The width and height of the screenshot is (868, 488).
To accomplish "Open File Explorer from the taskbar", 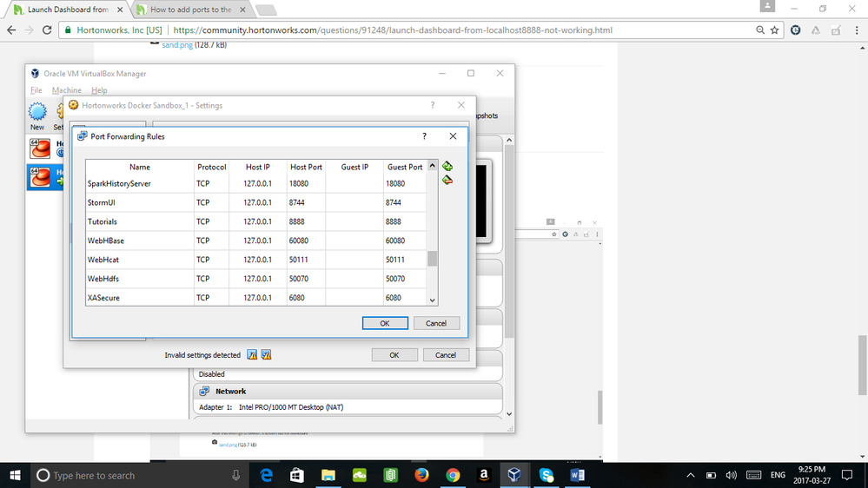I will point(328,475).
